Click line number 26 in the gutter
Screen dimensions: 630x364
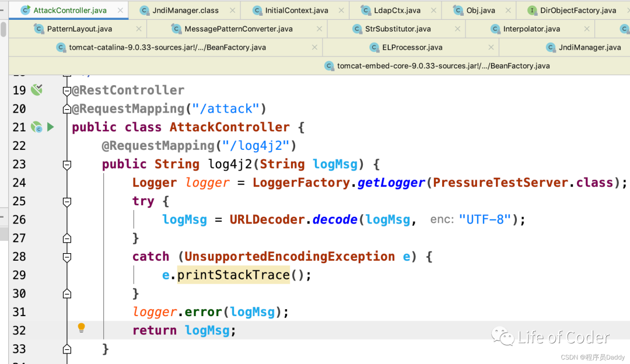(19, 220)
